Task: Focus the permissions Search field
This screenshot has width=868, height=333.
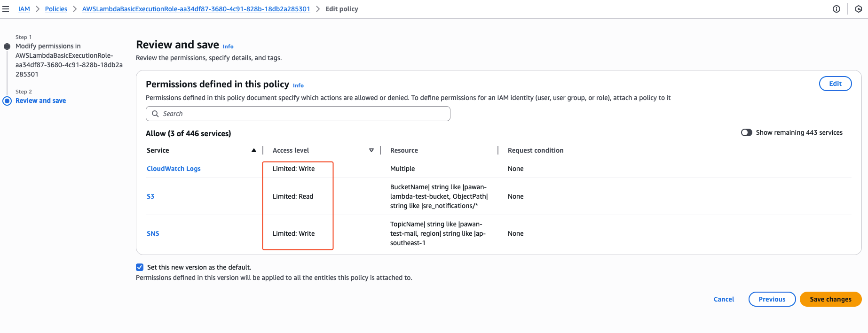Action: pyautogui.click(x=298, y=114)
